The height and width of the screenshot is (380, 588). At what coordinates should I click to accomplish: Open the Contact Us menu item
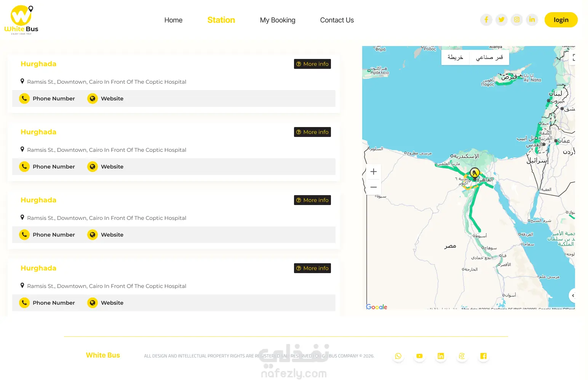[x=337, y=20]
